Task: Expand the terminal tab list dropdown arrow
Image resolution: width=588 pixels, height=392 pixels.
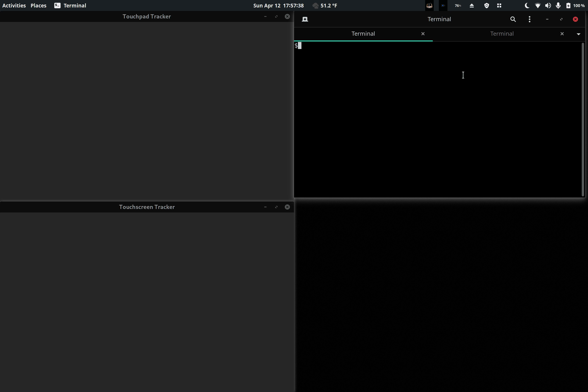Action: [x=578, y=34]
